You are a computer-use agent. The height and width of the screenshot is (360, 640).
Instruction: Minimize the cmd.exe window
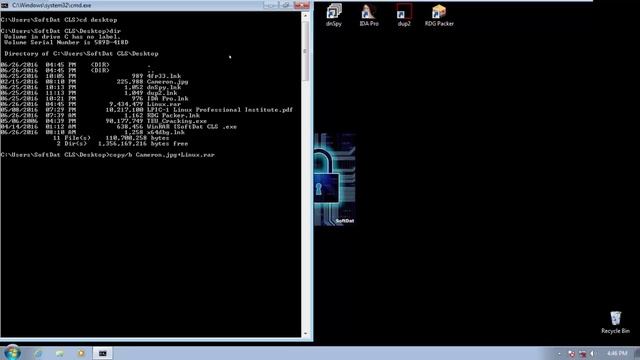270,5
